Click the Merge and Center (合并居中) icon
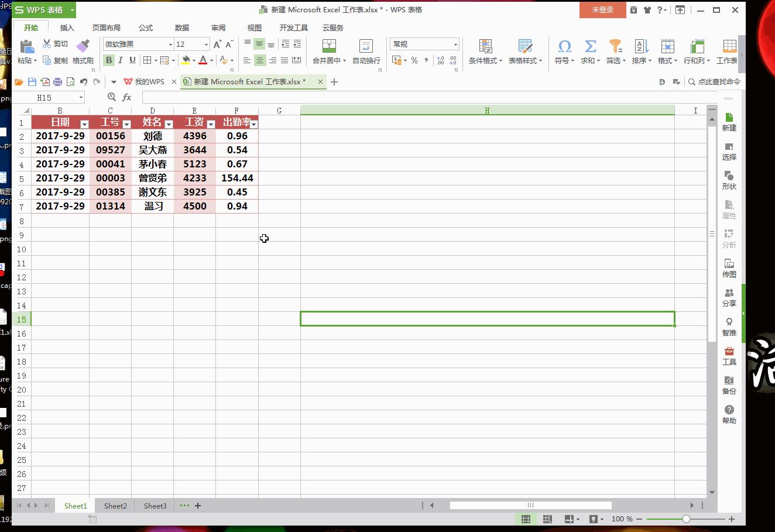The image size is (775, 532). click(329, 46)
